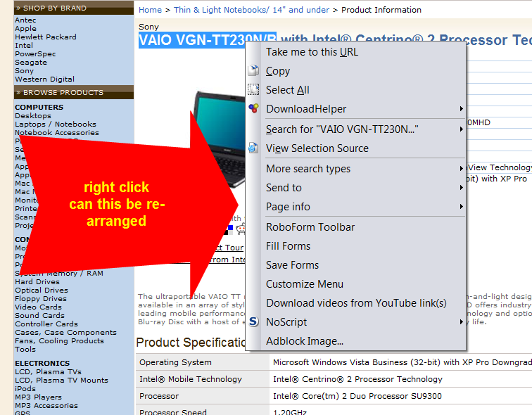Choose Adblock Image... entry
The image size is (532, 415).
tap(355, 340)
